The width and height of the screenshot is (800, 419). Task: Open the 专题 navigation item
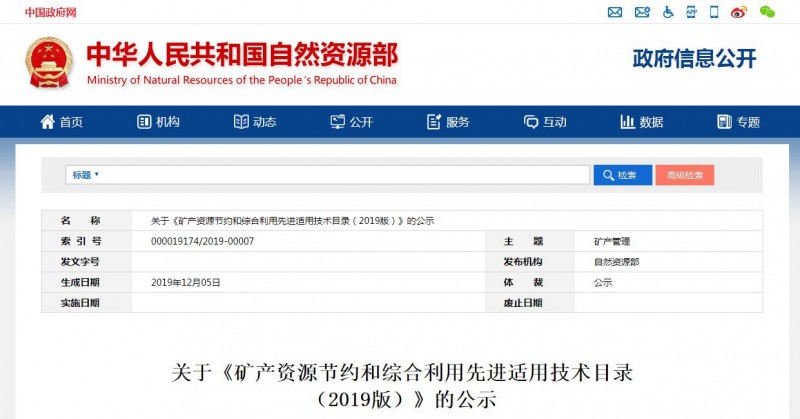tap(739, 121)
